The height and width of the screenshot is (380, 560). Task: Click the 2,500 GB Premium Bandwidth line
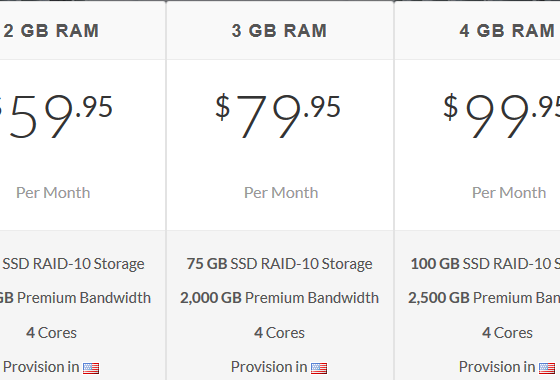(x=484, y=298)
